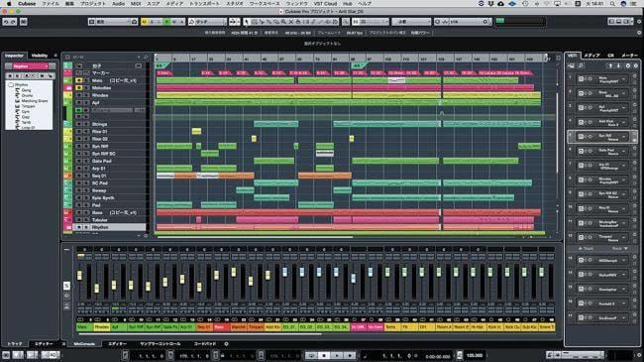
Task: Click the first window layout icon
Action: point(612,22)
